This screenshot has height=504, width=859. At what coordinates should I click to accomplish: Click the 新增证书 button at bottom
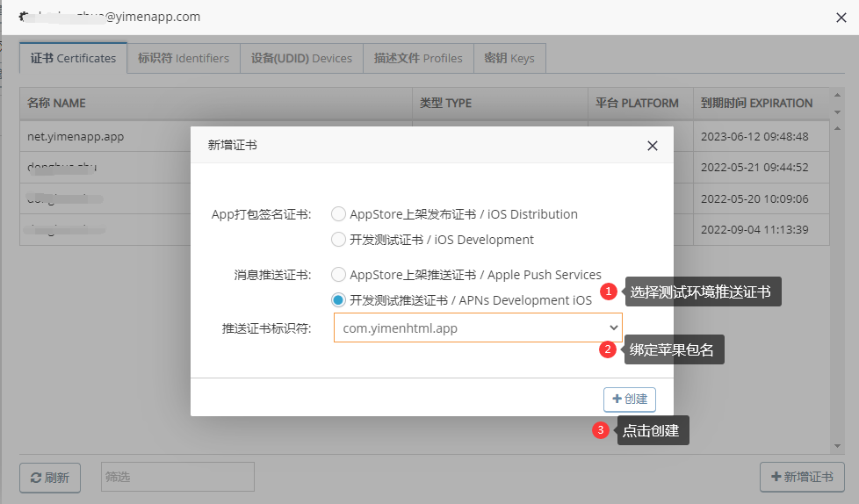(x=802, y=477)
